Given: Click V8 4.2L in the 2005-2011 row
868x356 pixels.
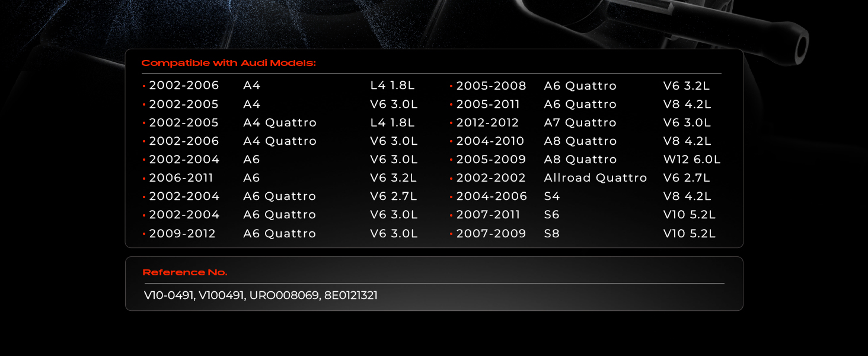Looking at the screenshot, I should pos(687,104).
